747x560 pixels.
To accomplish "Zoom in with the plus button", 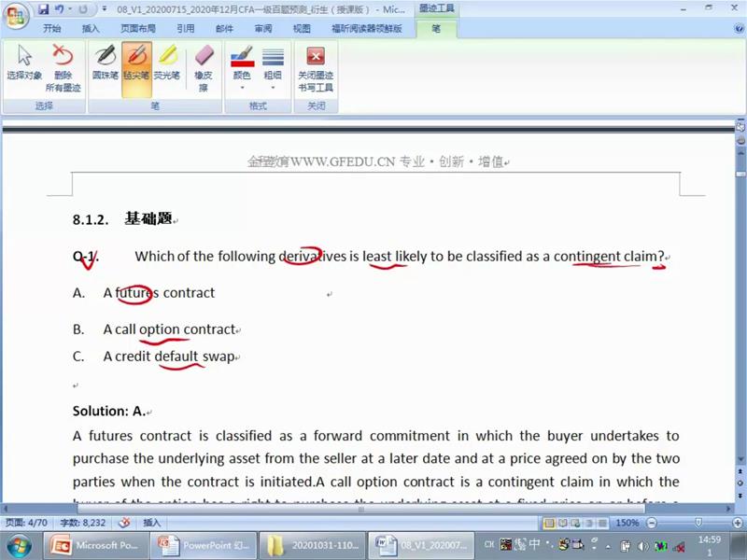I will click(738, 524).
